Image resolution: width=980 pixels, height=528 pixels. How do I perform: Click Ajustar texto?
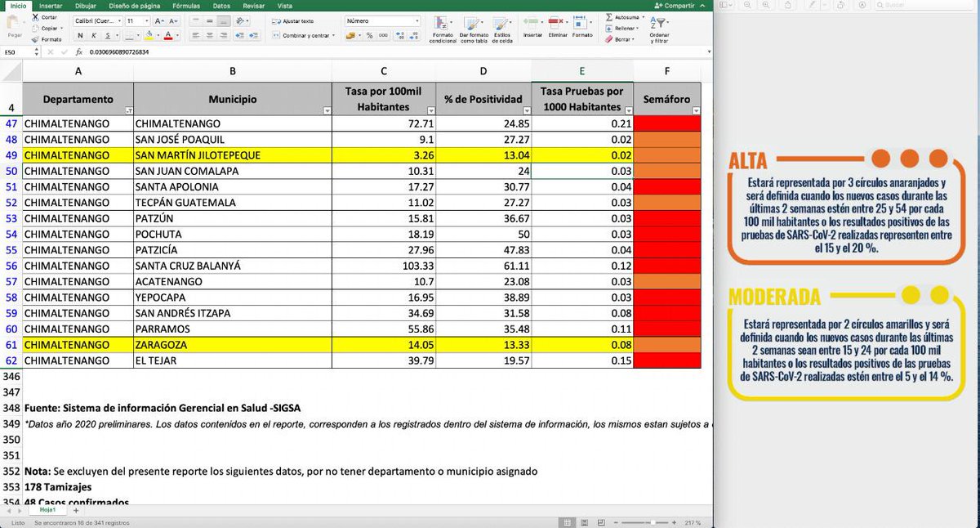click(x=295, y=21)
